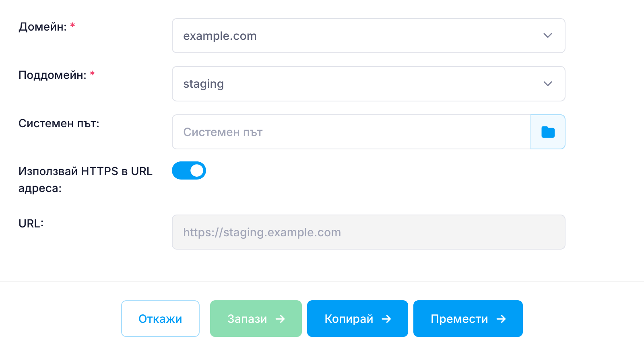Viewport: 644px width, 347px height.
Task: Click the folder browse icon for system path
Action: (x=548, y=132)
